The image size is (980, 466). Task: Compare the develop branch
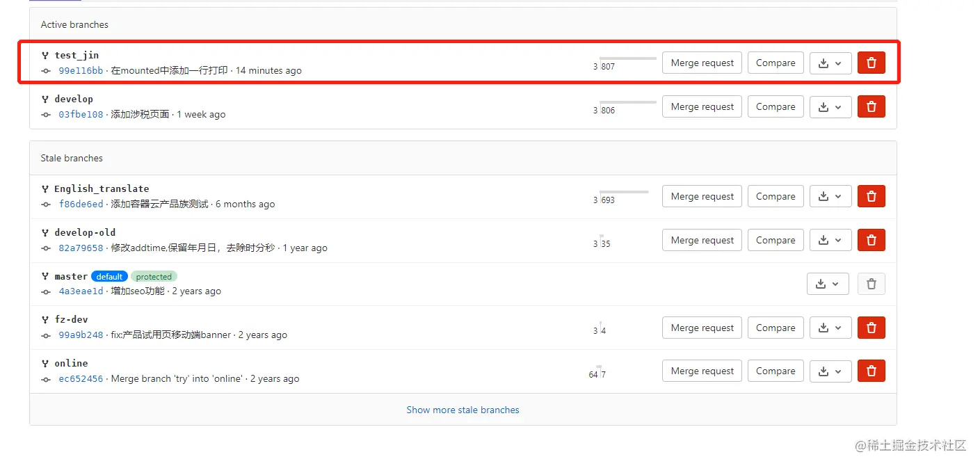(775, 106)
